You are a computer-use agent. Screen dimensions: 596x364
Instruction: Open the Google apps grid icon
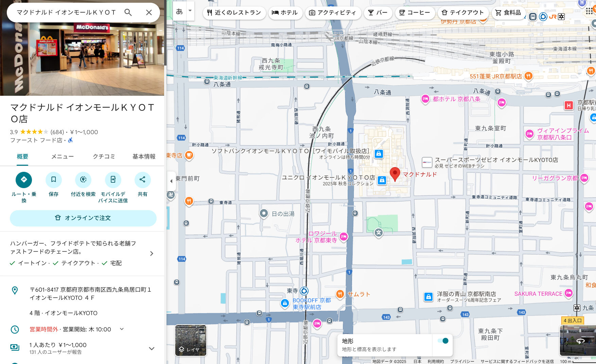pos(590,11)
